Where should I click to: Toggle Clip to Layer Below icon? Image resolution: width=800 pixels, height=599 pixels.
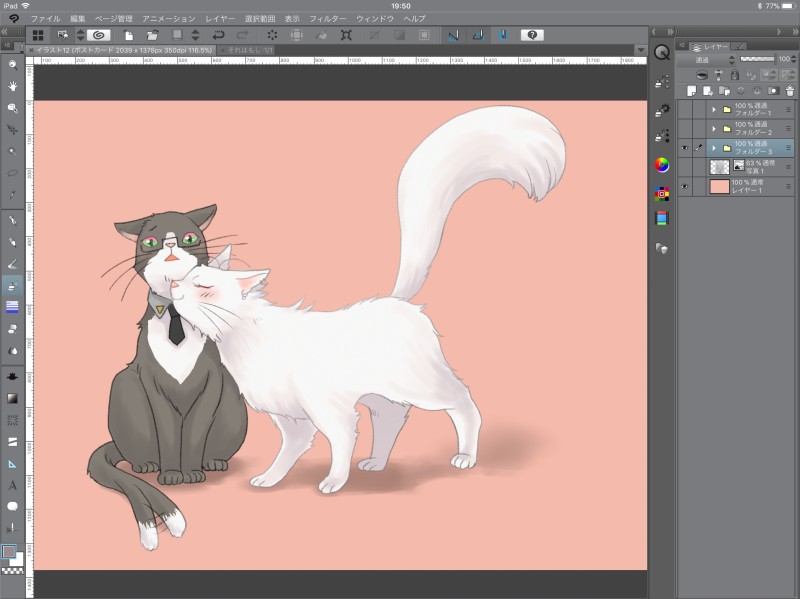[x=702, y=75]
